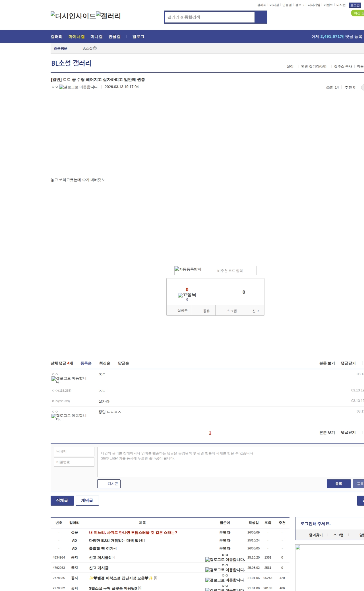This screenshot has width=364, height=591.
Task: Expand the 연관 갤러리(0/8) list
Action: pyautogui.click(x=314, y=66)
